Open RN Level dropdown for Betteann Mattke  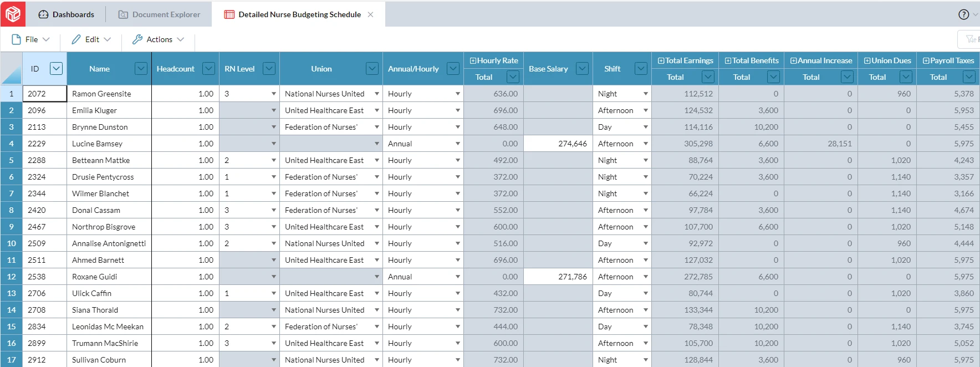[x=273, y=160]
